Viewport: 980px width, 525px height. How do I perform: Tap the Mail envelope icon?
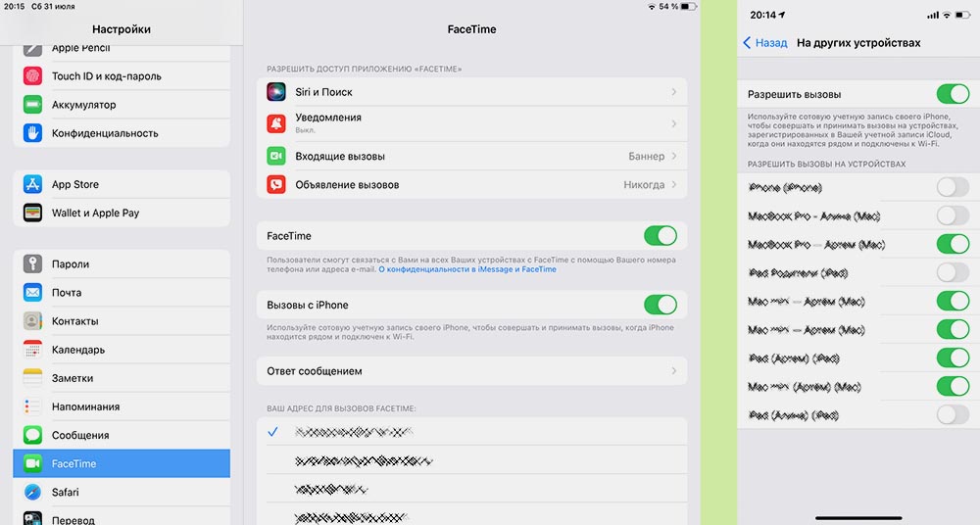(32, 293)
